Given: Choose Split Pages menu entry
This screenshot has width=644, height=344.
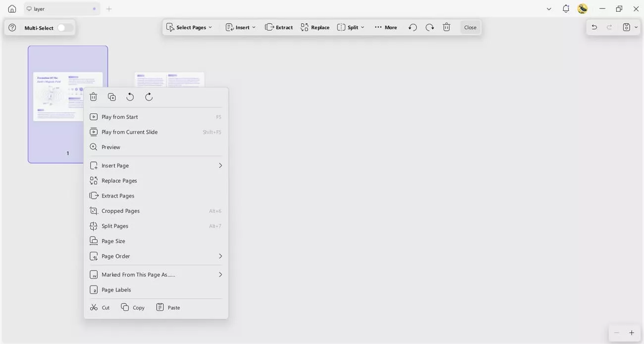Looking at the screenshot, I should click(156, 226).
